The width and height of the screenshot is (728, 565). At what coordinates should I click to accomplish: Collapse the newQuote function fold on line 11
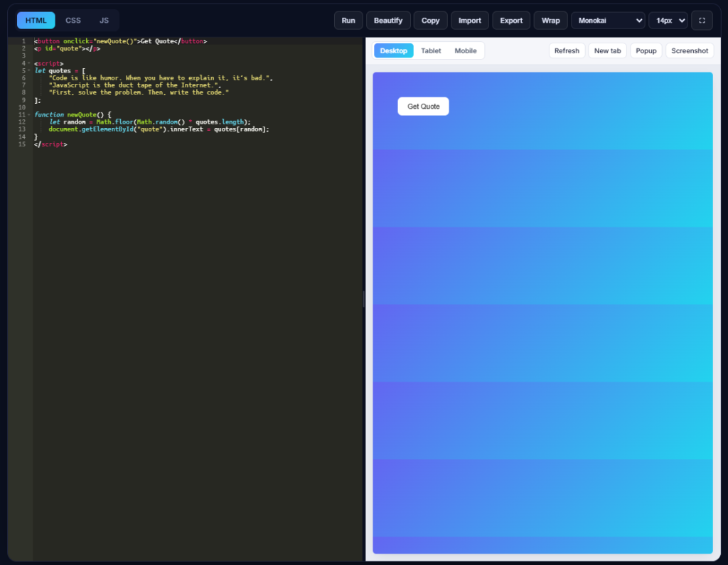click(28, 114)
